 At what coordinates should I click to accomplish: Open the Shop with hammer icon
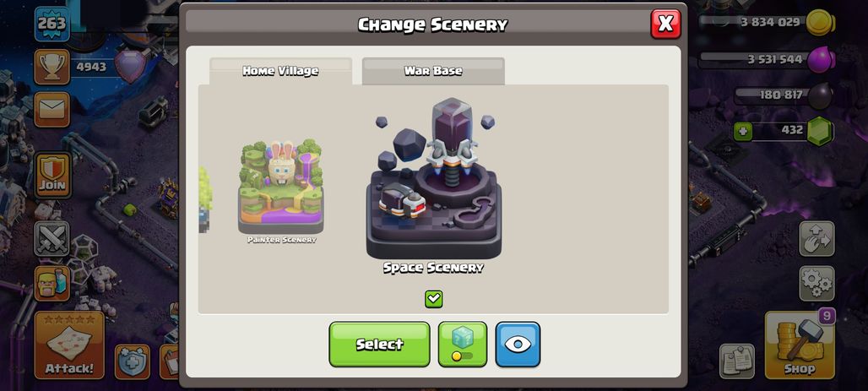click(x=800, y=345)
